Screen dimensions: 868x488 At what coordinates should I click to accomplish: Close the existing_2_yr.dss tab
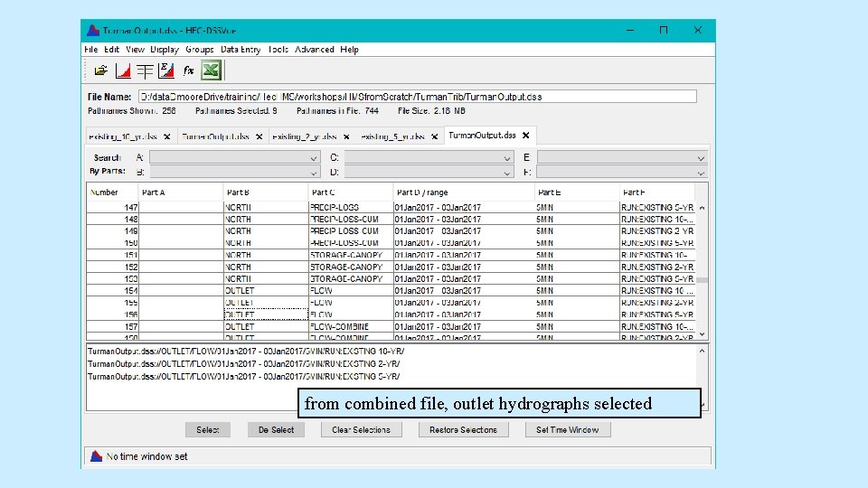346,136
